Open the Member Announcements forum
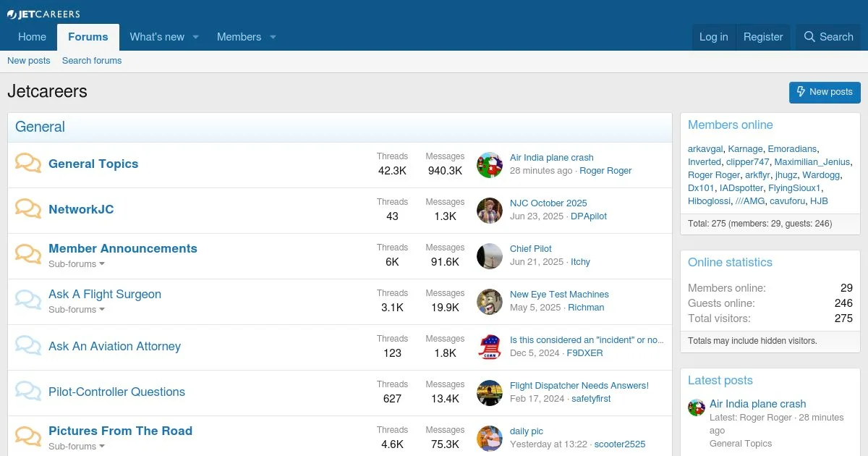This screenshot has height=456, width=868. (x=123, y=248)
